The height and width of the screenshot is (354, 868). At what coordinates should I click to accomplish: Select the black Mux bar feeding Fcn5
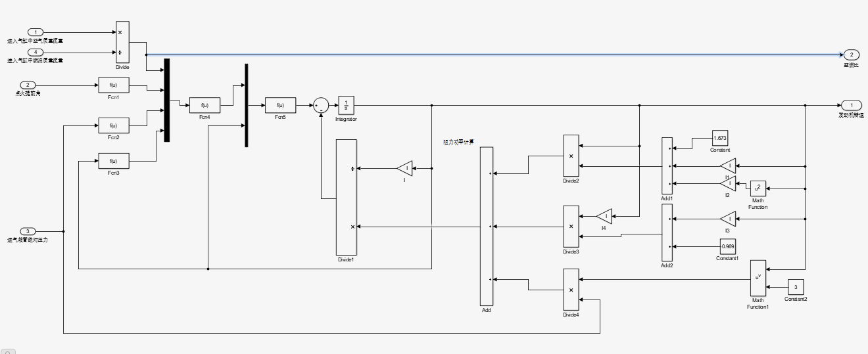246,105
